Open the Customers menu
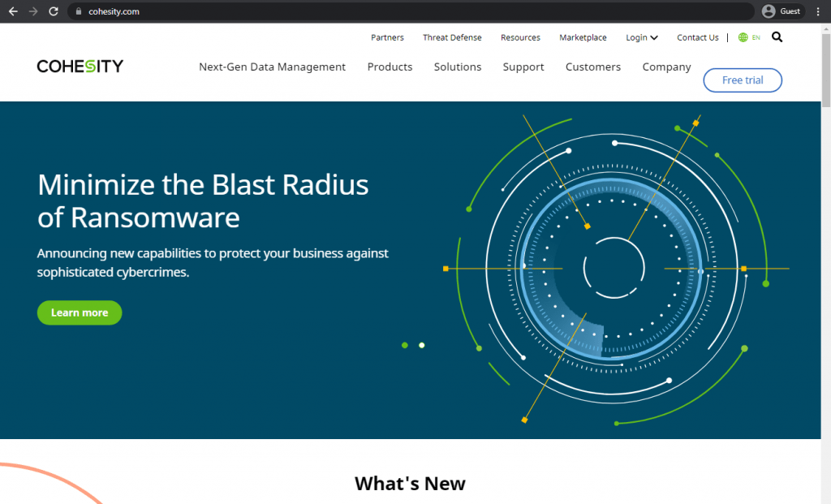 [x=593, y=67]
